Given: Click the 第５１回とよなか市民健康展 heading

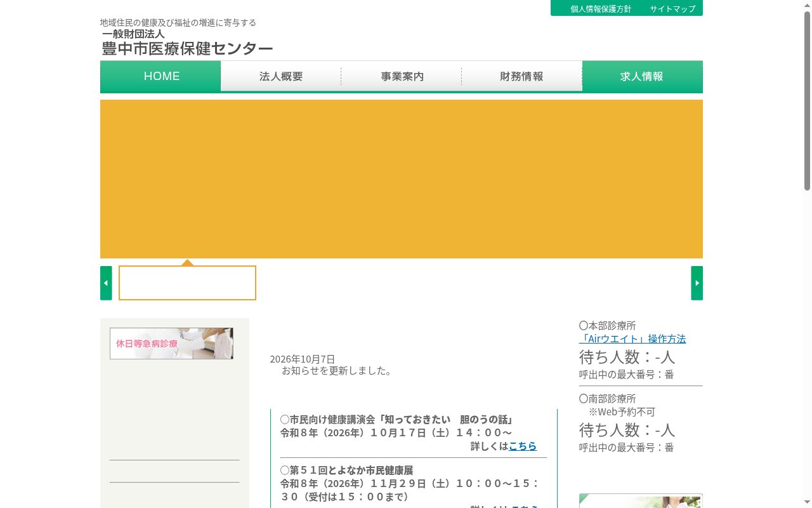Looking at the screenshot, I should click(x=347, y=470).
